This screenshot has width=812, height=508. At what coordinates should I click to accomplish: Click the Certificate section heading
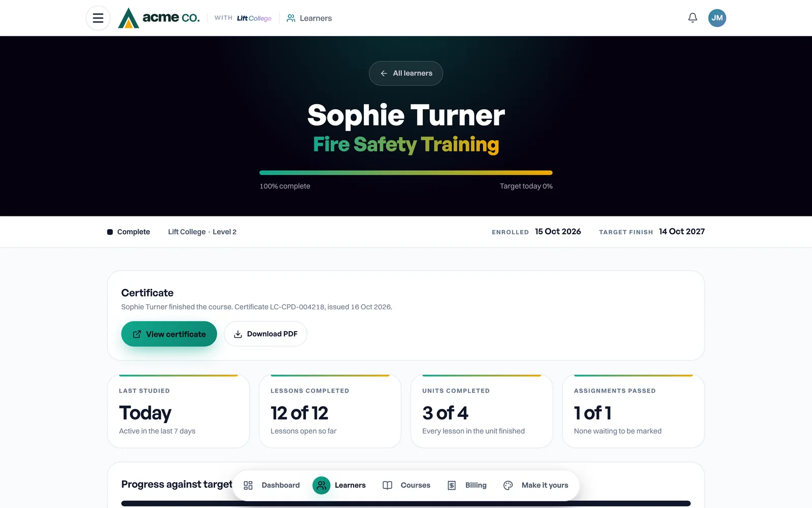(147, 293)
